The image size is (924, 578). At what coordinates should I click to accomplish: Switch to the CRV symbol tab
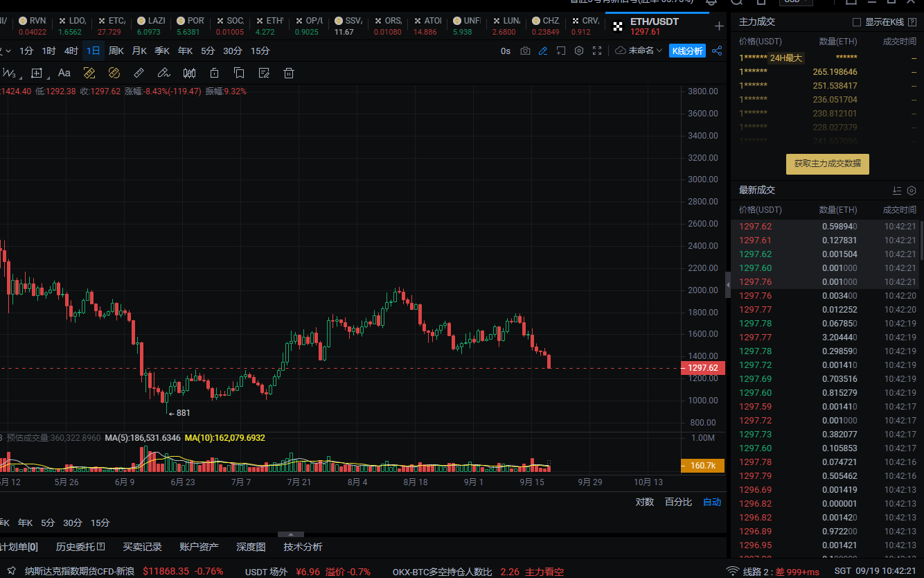584,26
